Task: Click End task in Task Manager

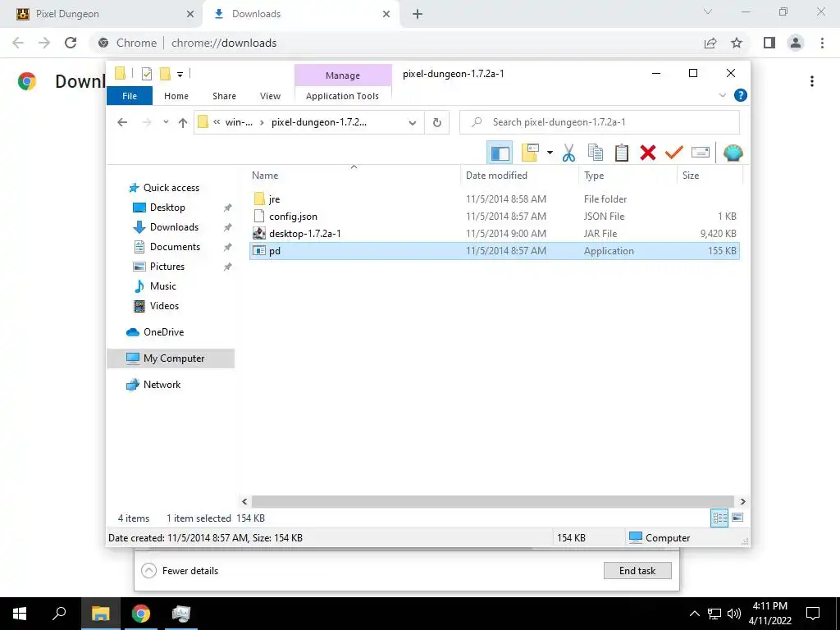Action: pyautogui.click(x=637, y=571)
